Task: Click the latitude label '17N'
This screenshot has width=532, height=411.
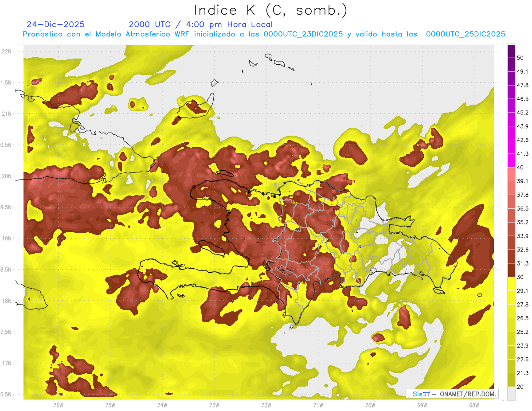Action: coord(7,364)
